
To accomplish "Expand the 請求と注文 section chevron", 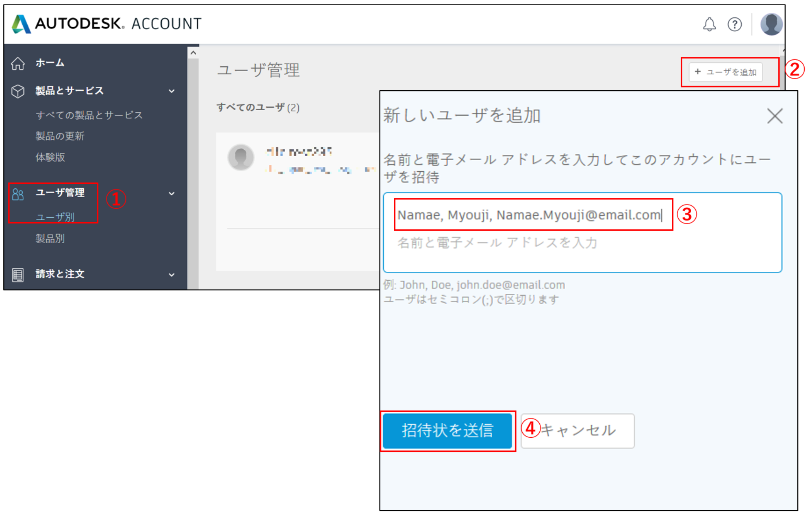I will pos(172,275).
